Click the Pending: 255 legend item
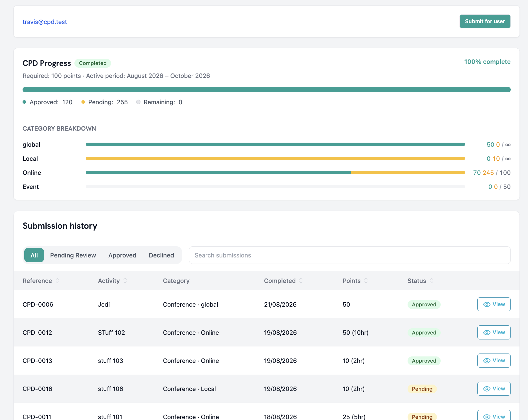Viewport: 528px width, 420px height. [105, 102]
